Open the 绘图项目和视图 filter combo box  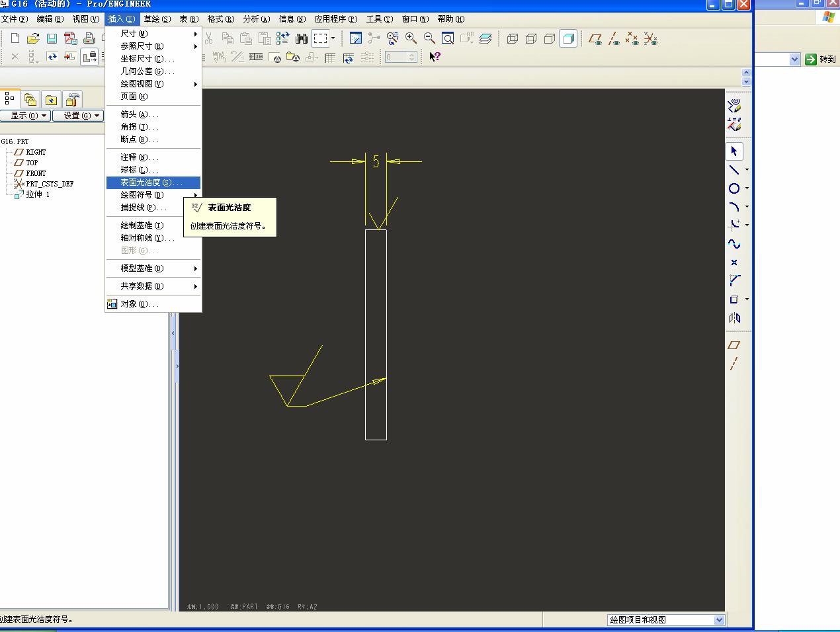(x=666, y=620)
